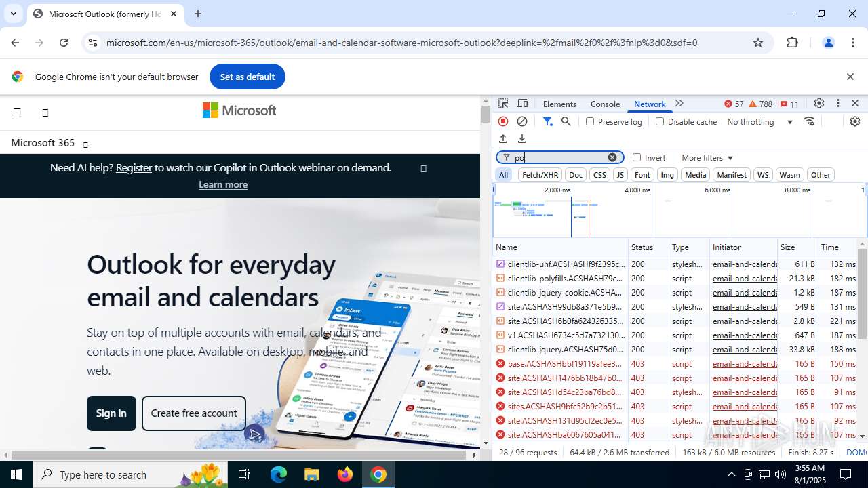Image resolution: width=868 pixels, height=488 pixels.
Task: Enable the Disable cache checkbox
Action: point(660,121)
